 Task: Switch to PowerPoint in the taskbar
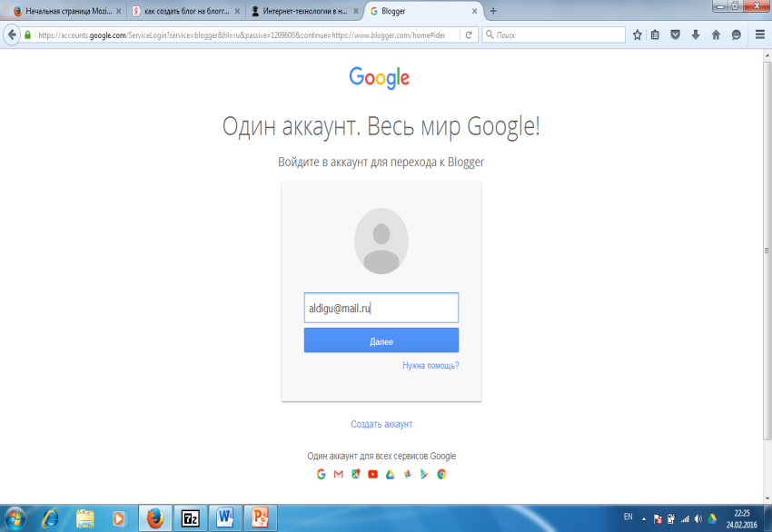260,518
